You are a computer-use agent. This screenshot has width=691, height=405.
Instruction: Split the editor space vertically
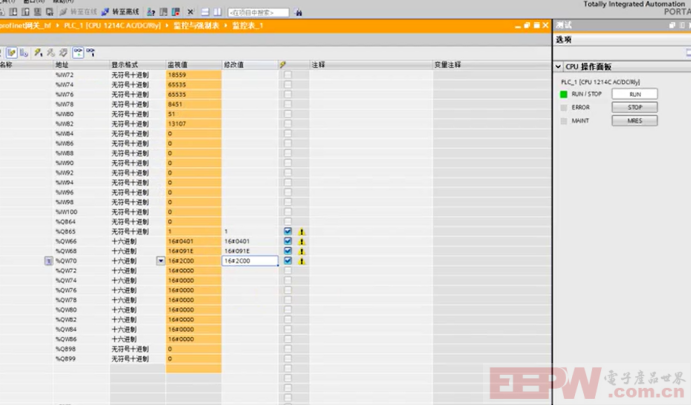(217, 12)
